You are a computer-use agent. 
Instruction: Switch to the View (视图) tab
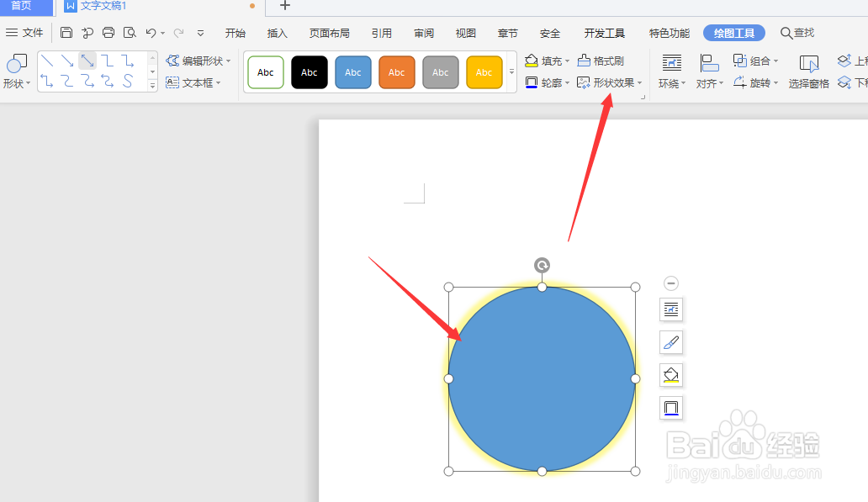pos(466,33)
